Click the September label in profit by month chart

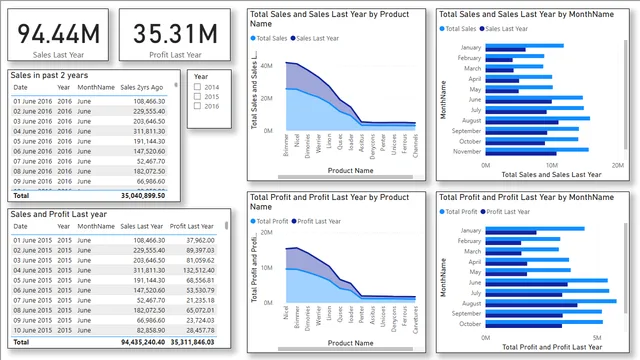[466, 313]
